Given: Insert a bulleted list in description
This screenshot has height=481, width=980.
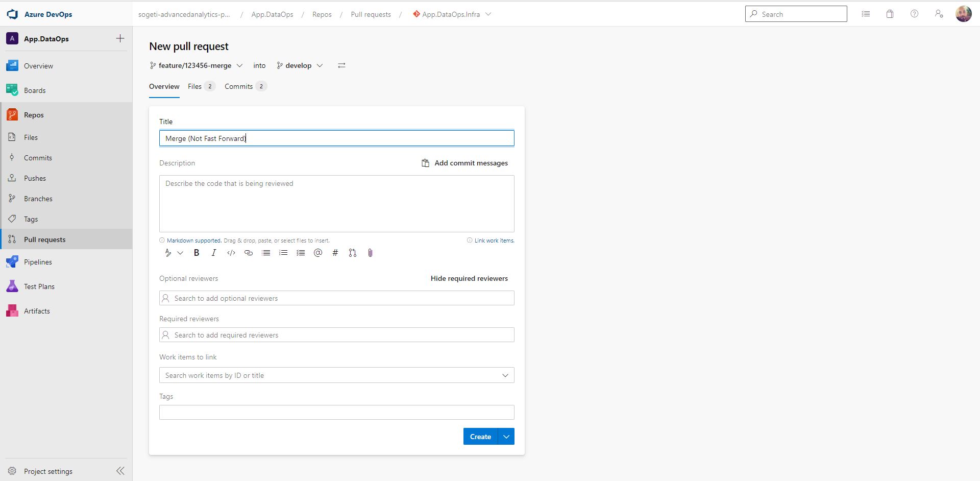Looking at the screenshot, I should tap(265, 253).
